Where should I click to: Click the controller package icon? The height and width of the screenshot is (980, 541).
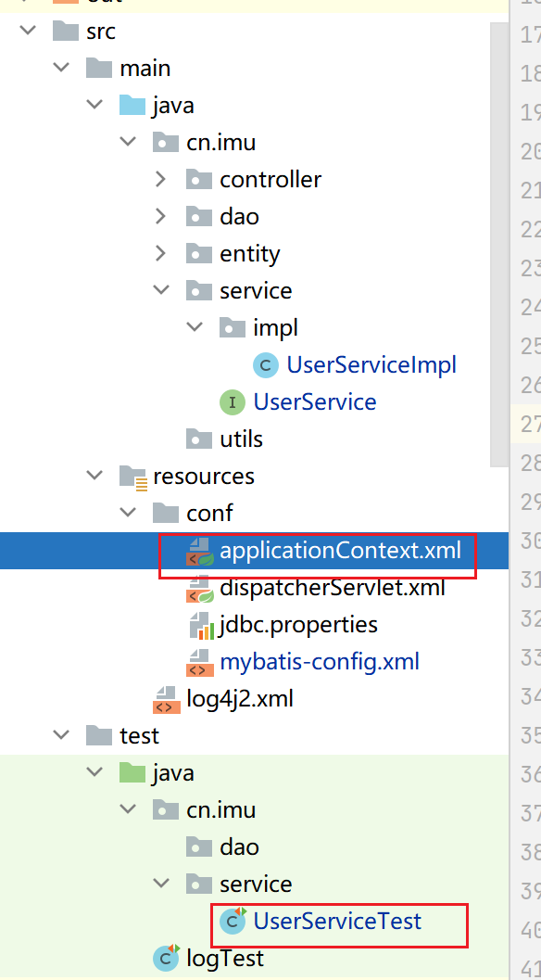tap(199, 179)
